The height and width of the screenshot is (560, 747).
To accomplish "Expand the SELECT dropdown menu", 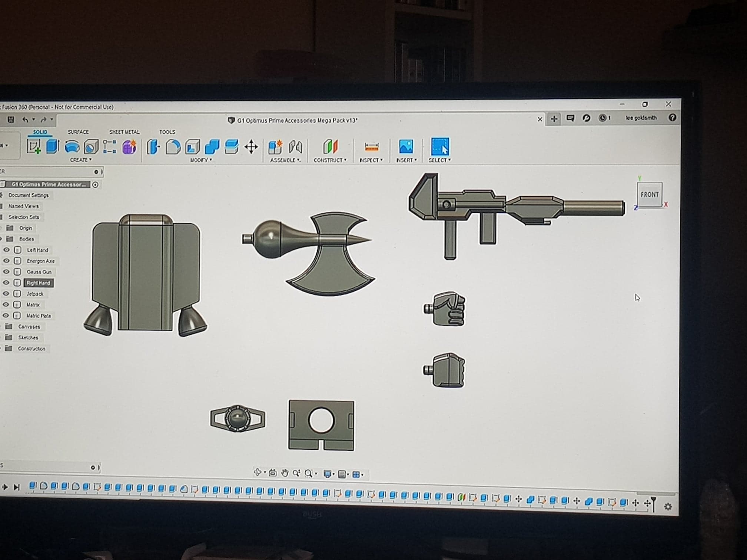I will pyautogui.click(x=440, y=160).
